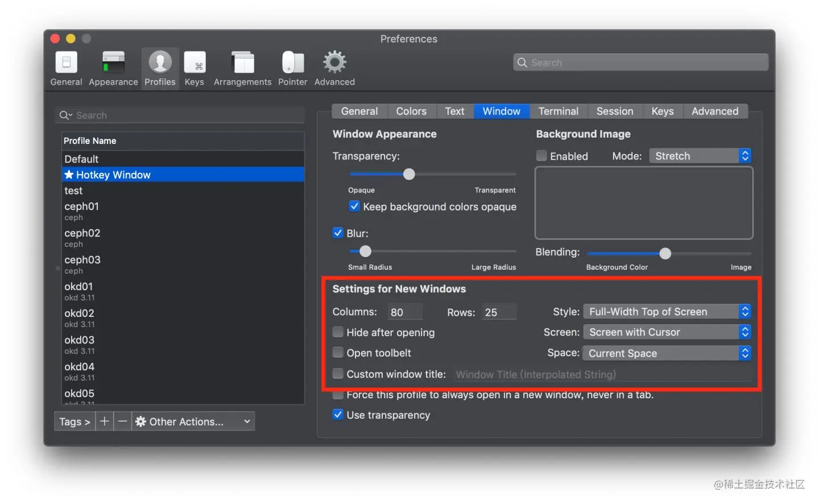Click the remove profile minus button
The height and width of the screenshot is (504, 819).
coord(122,422)
